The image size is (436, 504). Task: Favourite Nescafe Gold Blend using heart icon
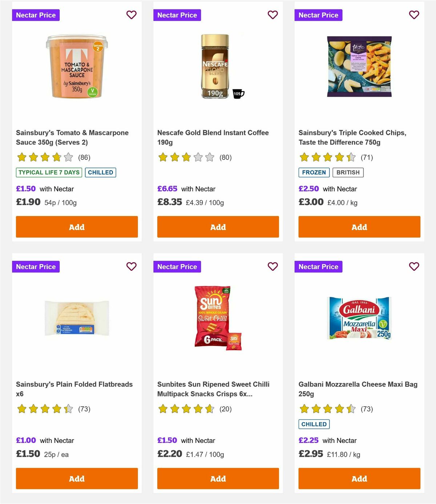pyautogui.click(x=272, y=15)
